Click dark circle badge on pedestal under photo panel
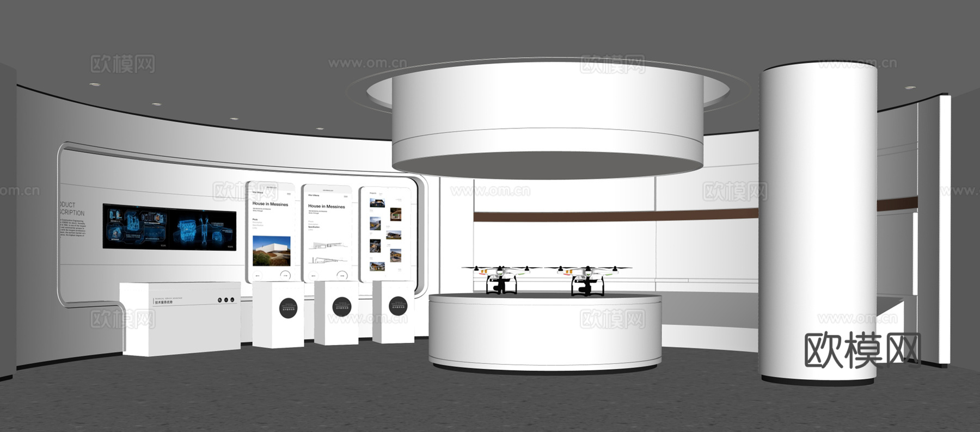980x432 pixels. [x=289, y=308]
